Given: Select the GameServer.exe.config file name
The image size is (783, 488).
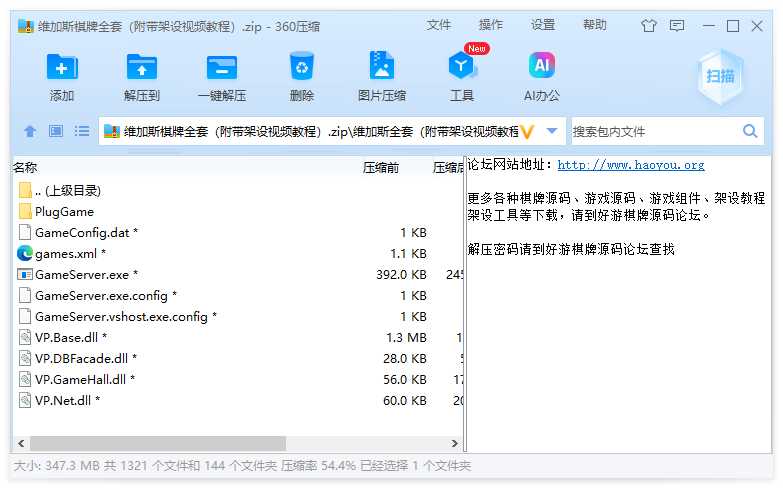Looking at the screenshot, I should point(106,295).
